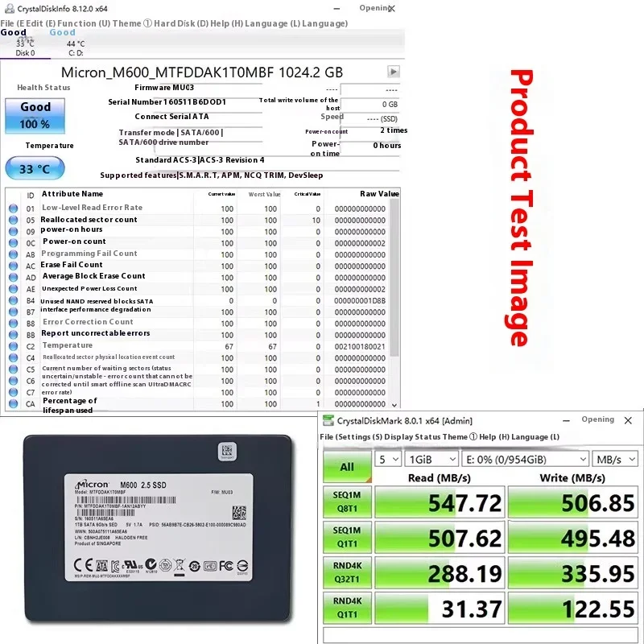Screen dimensions: 644x644
Task: Click status circle for attribute 09 power-on hours
Action: (x=13, y=231)
